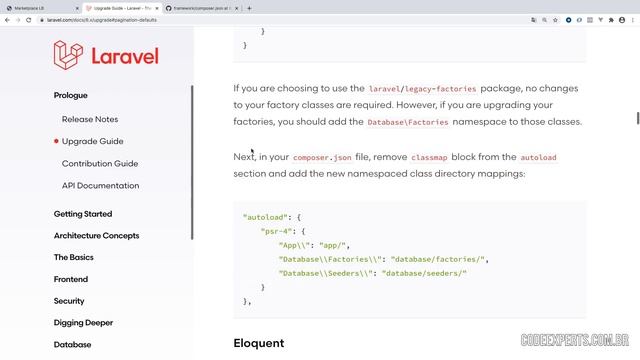This screenshot has width=640, height=360.
Task: Click the composer.json inline code
Action: (322, 158)
